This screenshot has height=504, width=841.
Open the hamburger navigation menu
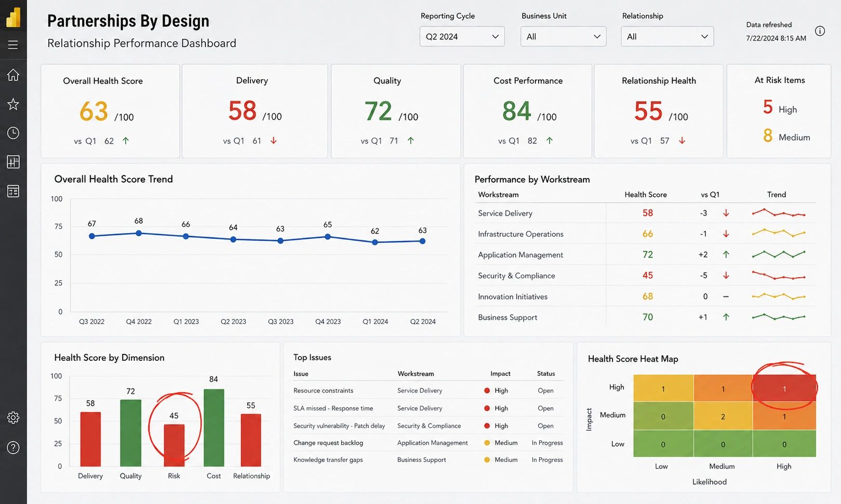[x=13, y=45]
